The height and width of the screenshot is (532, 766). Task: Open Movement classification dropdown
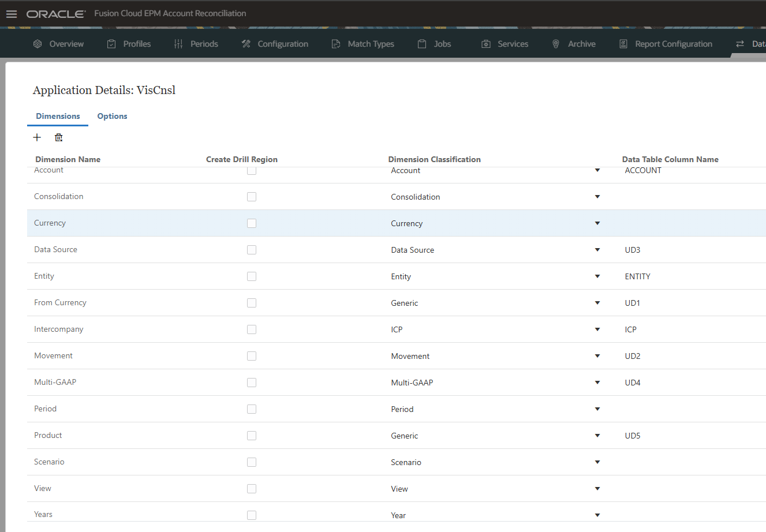(597, 356)
